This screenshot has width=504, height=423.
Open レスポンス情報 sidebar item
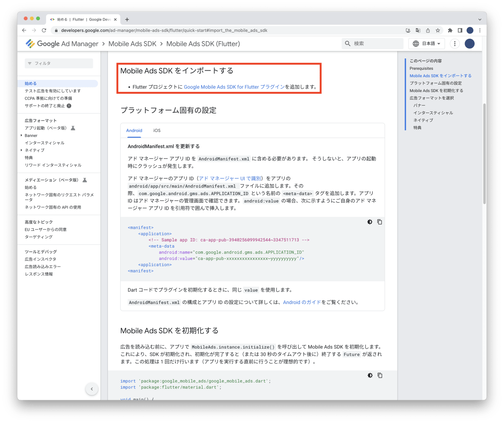point(39,274)
